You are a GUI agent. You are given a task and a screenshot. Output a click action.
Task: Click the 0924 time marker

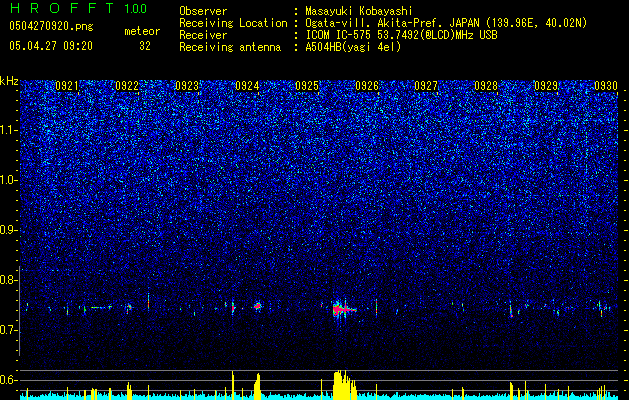(247, 86)
